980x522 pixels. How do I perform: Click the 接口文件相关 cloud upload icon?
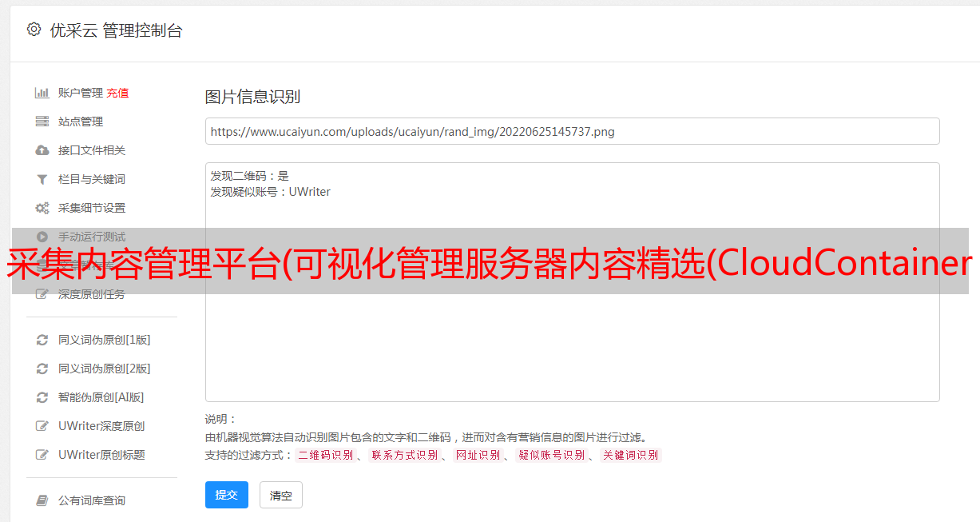click(42, 150)
